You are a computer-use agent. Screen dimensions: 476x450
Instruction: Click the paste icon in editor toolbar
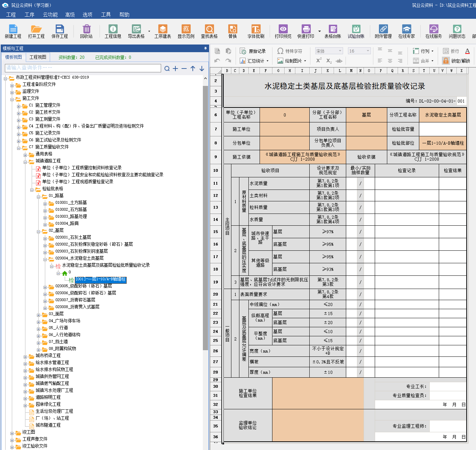click(228, 51)
